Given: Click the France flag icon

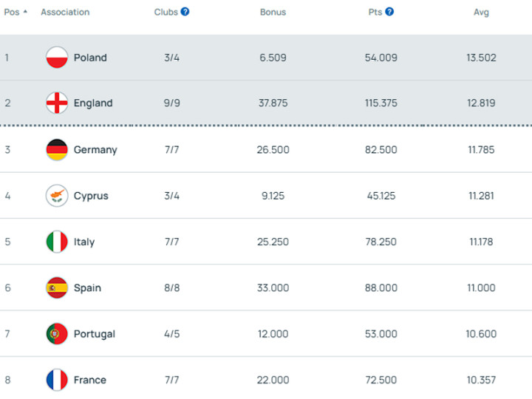Looking at the screenshot, I should pyautogui.click(x=57, y=380).
